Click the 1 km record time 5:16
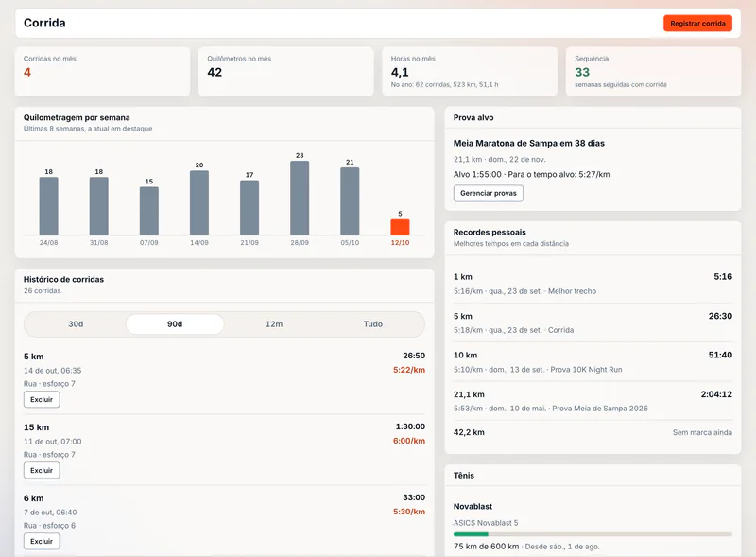The width and height of the screenshot is (756, 557). [x=723, y=276]
